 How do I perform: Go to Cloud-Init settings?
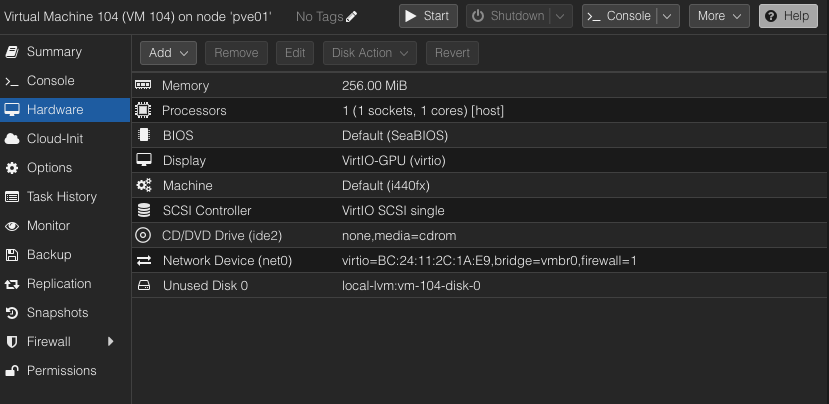point(54,139)
